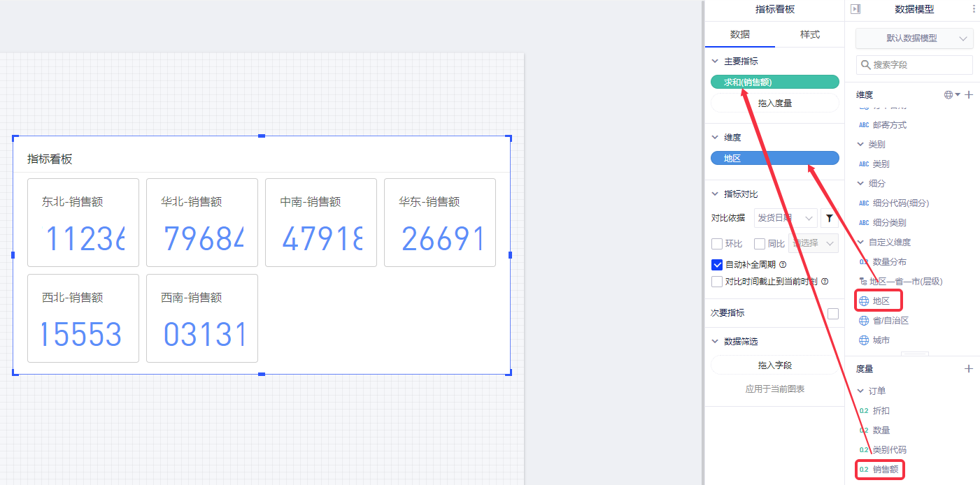Viewport: 980px width, 485px height.
Task: Click the globe icon in the 维度 header
Action: coord(949,95)
